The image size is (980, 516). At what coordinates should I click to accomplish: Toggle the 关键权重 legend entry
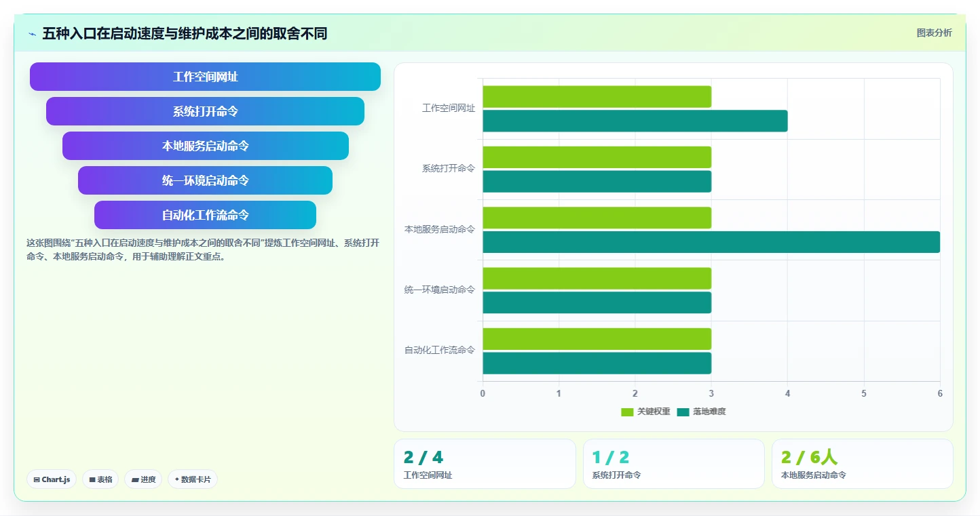pyautogui.click(x=645, y=412)
